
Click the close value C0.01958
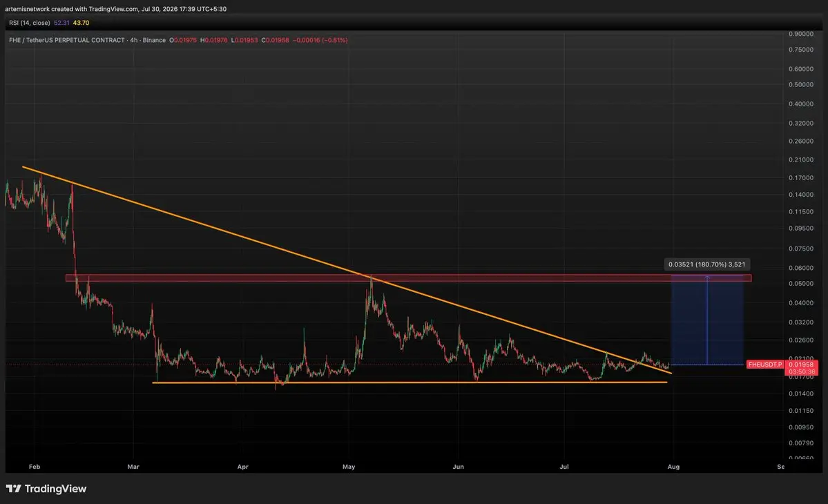click(275, 40)
